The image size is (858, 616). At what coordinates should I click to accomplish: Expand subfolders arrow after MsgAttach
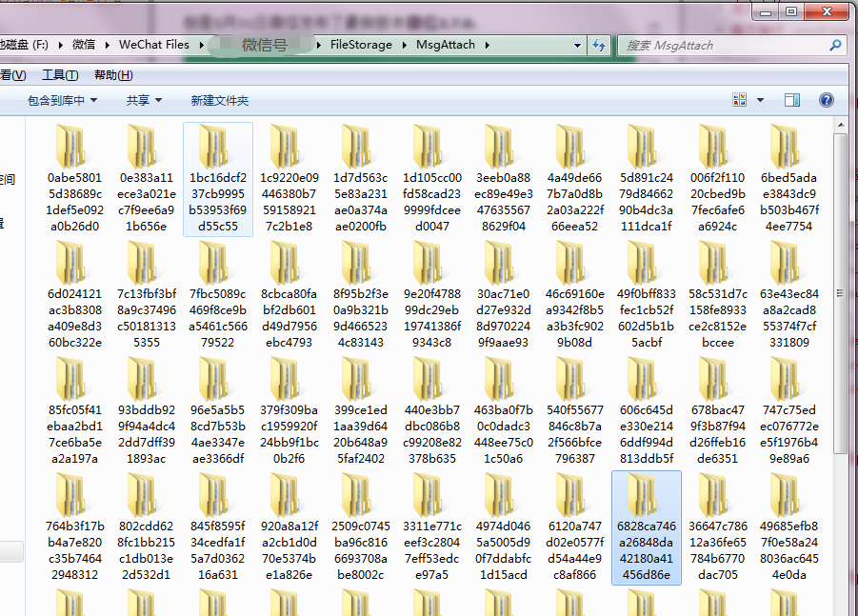click(x=487, y=46)
